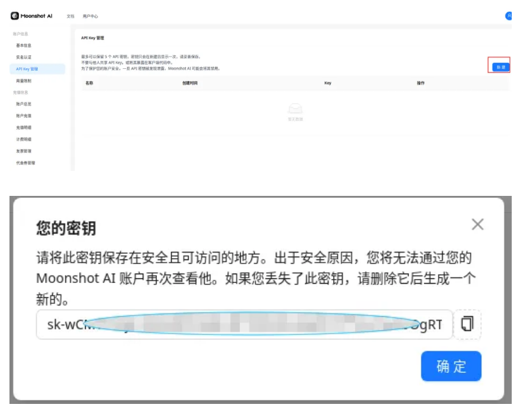Select 用量限制 in sidebar
Screen dimensions: 532x410
(x=24, y=81)
